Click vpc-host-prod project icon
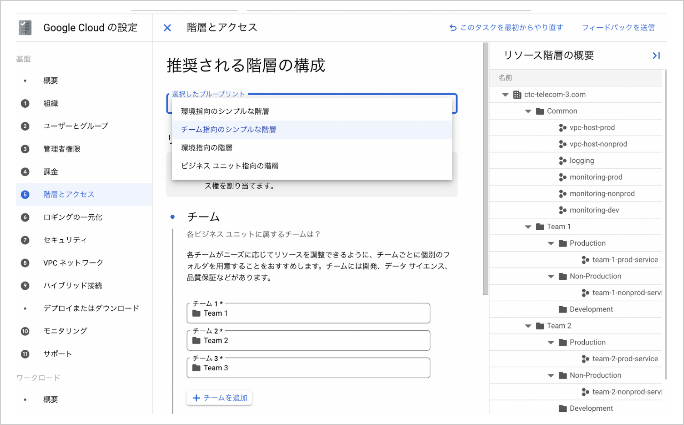Viewport: 684px width, 425px height. pyautogui.click(x=563, y=128)
